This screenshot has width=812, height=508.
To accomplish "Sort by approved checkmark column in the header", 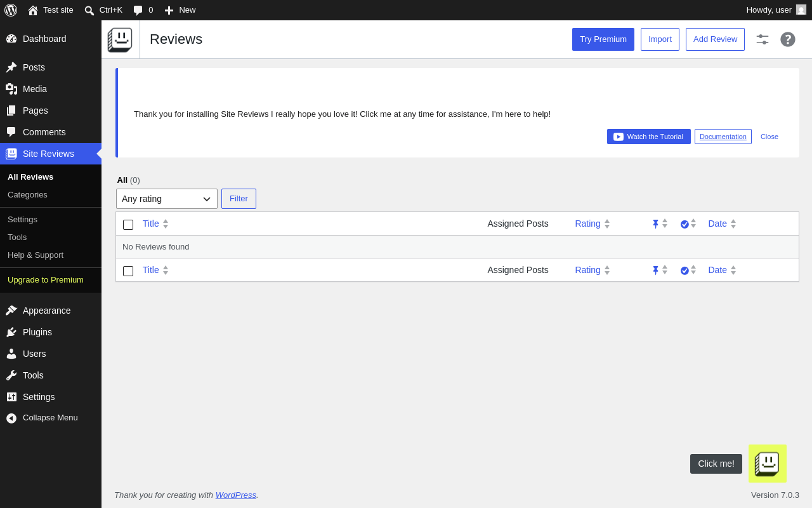I will [x=688, y=224].
